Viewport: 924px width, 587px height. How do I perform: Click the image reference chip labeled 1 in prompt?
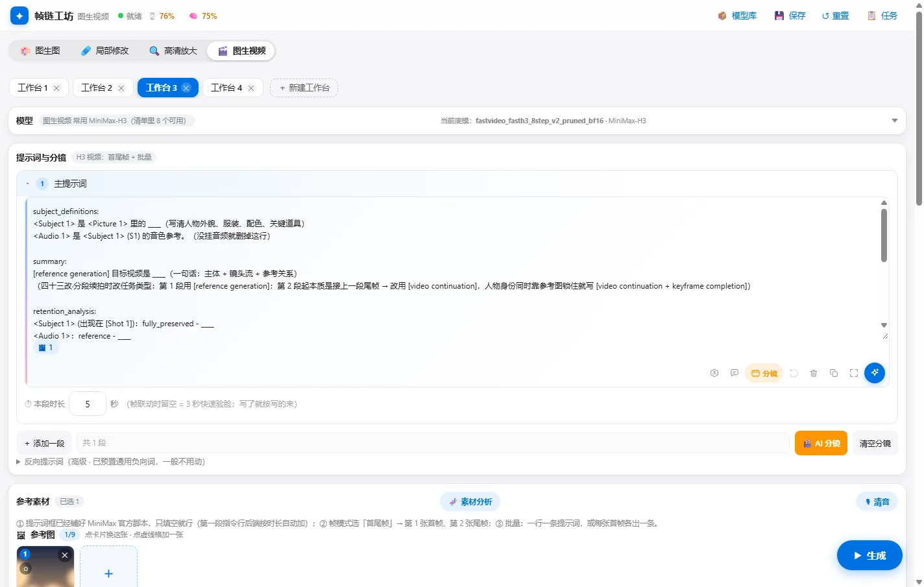click(x=45, y=348)
